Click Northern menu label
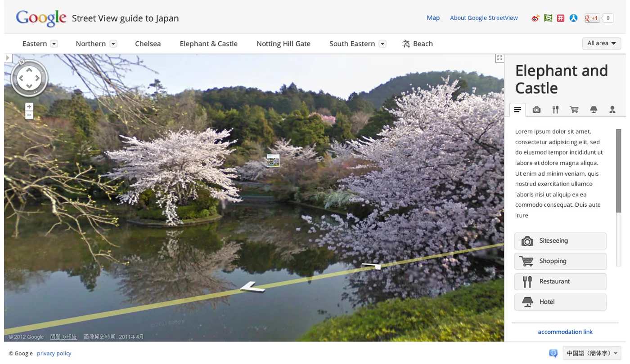The image size is (630, 364). [90, 44]
